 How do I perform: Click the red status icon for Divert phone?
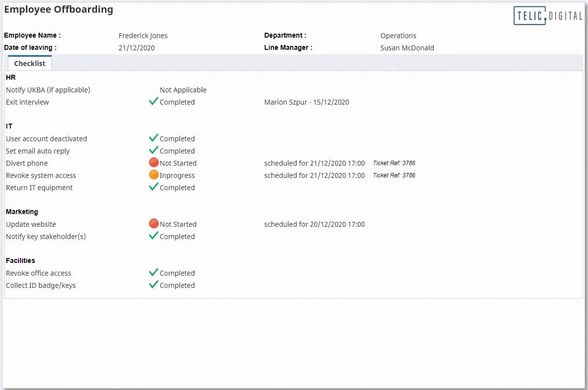pos(154,162)
